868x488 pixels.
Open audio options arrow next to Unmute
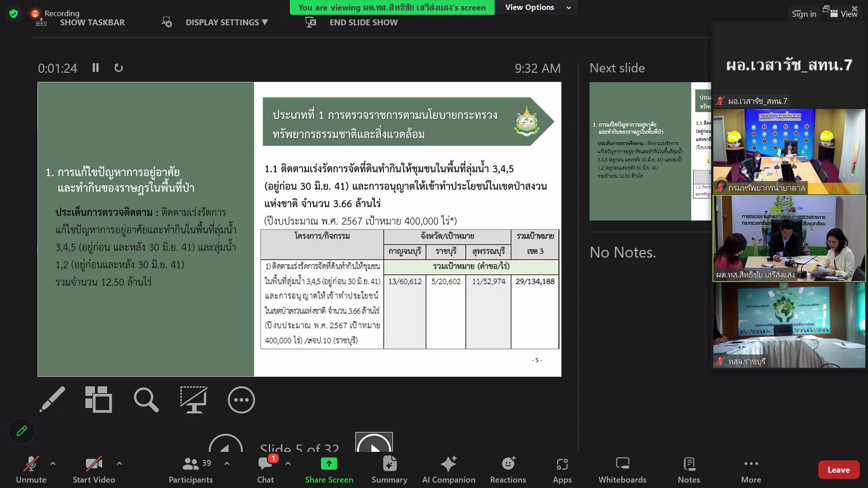pos(53,464)
